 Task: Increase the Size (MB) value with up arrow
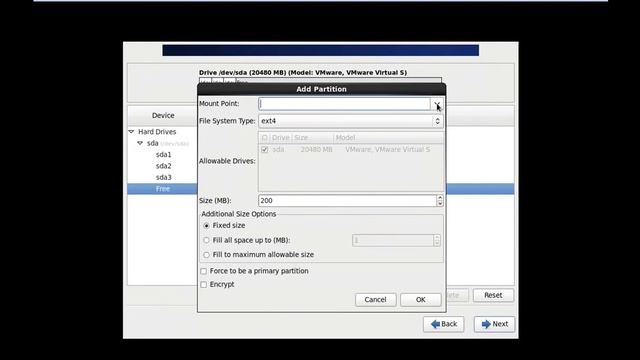pos(440,198)
